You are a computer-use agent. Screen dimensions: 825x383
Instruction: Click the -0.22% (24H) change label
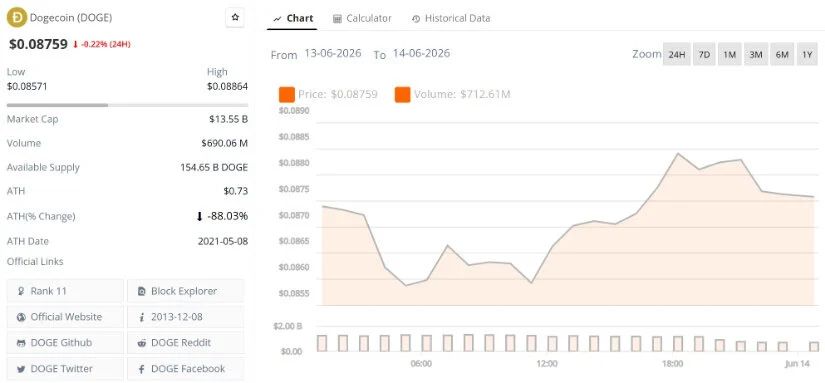[102, 45]
